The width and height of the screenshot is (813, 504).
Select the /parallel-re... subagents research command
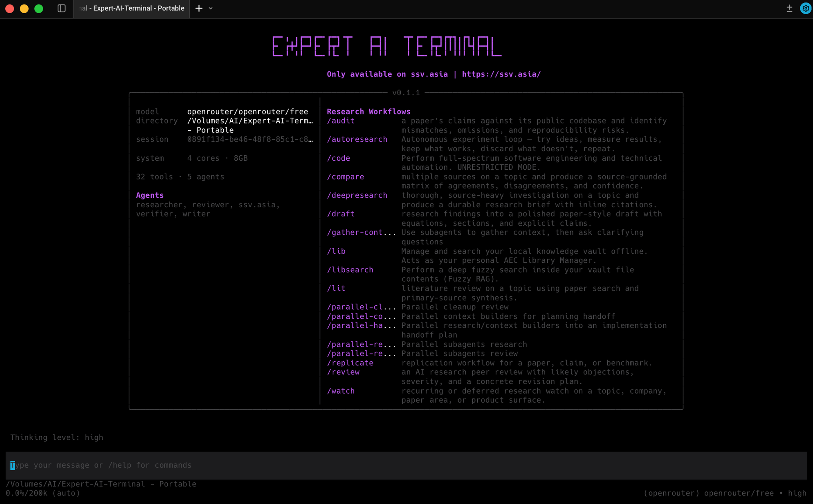[362, 345]
